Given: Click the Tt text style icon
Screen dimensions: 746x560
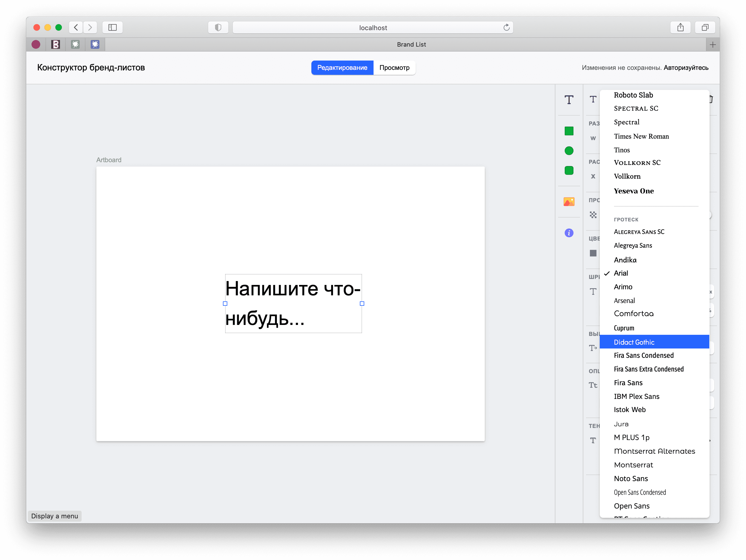Looking at the screenshot, I should click(593, 385).
